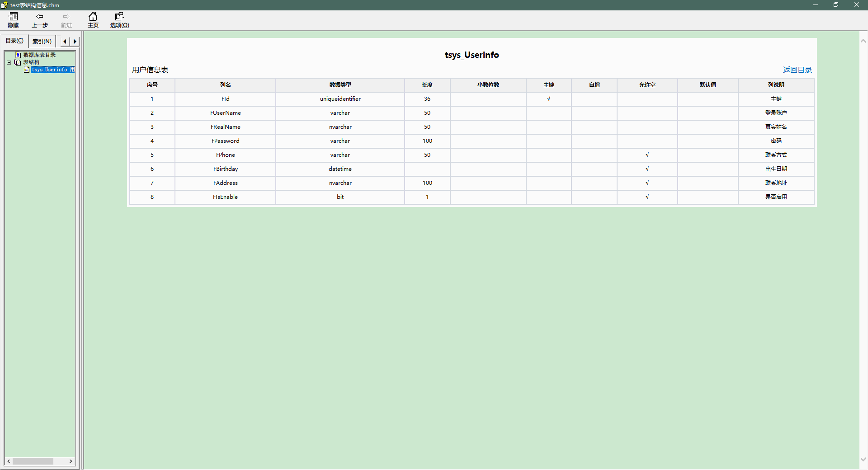Click the 是否启用 description cell
Image resolution: width=868 pixels, height=470 pixels.
coord(776,197)
